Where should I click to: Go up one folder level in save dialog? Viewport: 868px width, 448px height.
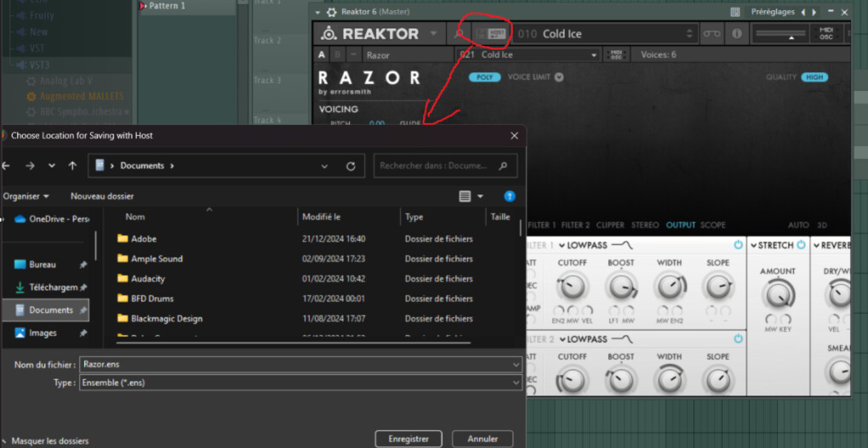point(72,166)
